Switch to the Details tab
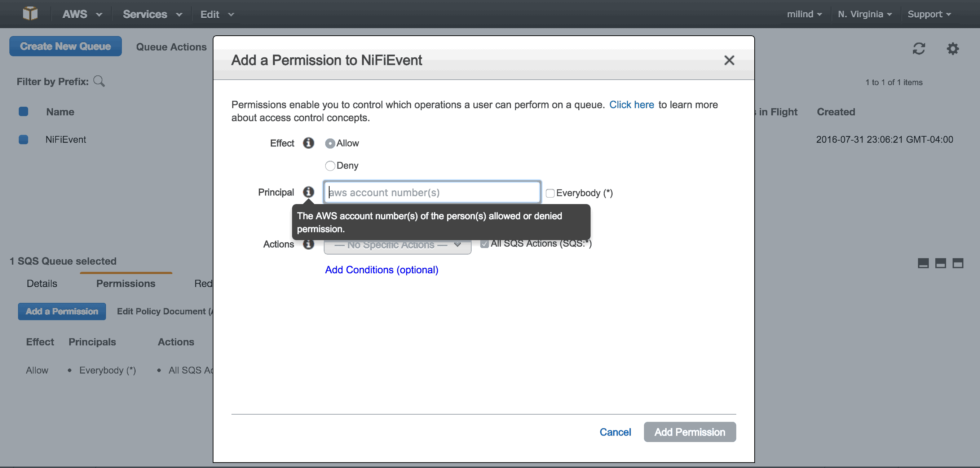Screen dimensions: 980x468 point(42,283)
